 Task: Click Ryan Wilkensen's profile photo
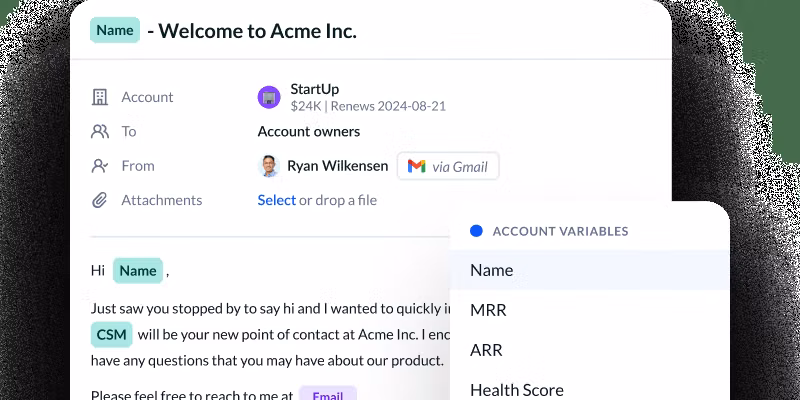(x=269, y=166)
